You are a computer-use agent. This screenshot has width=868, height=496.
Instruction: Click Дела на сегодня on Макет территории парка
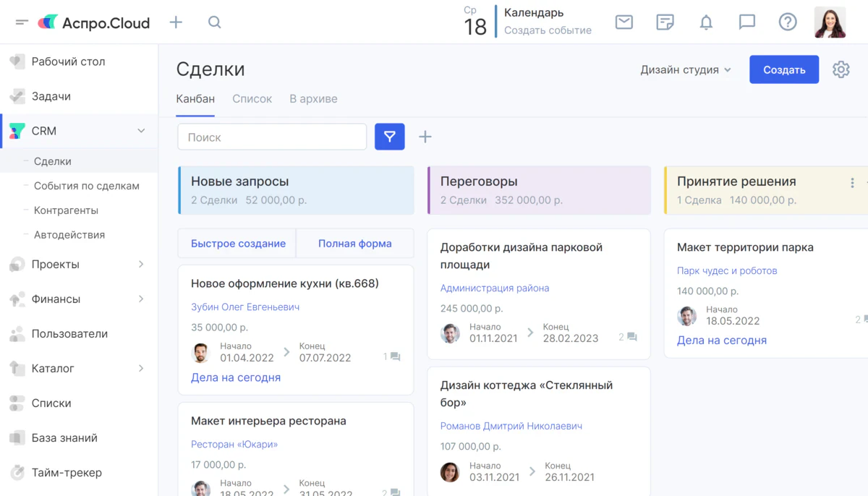click(722, 341)
